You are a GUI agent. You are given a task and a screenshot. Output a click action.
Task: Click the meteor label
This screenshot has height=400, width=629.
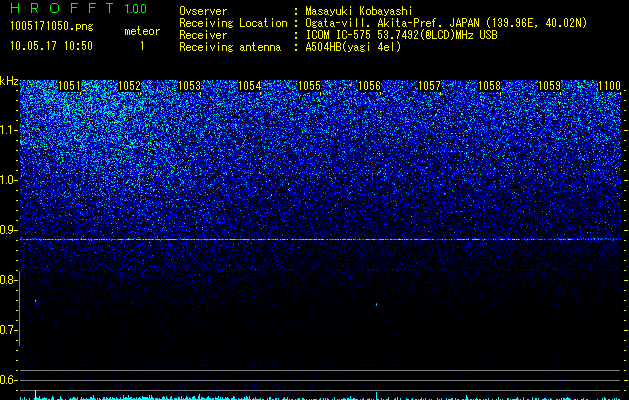tap(142, 31)
